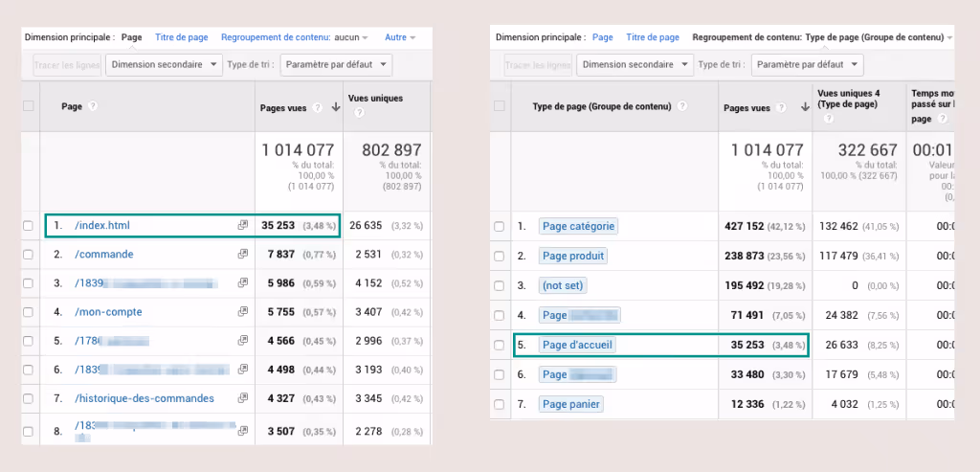Open the Page produit content group
The image size is (980, 472).
pos(573,256)
